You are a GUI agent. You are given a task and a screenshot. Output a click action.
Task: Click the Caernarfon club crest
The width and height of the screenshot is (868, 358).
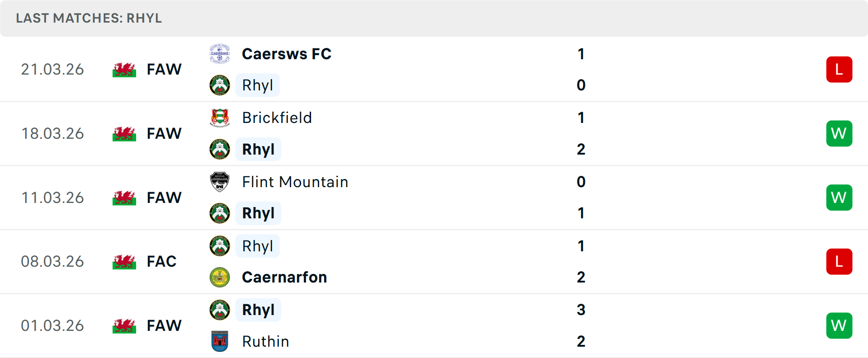220,278
